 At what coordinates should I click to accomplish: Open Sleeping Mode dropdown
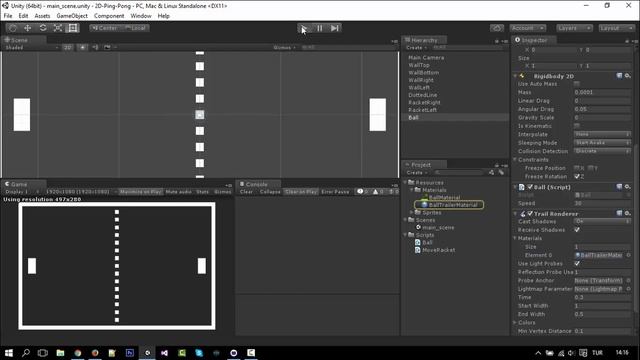[x=602, y=142]
